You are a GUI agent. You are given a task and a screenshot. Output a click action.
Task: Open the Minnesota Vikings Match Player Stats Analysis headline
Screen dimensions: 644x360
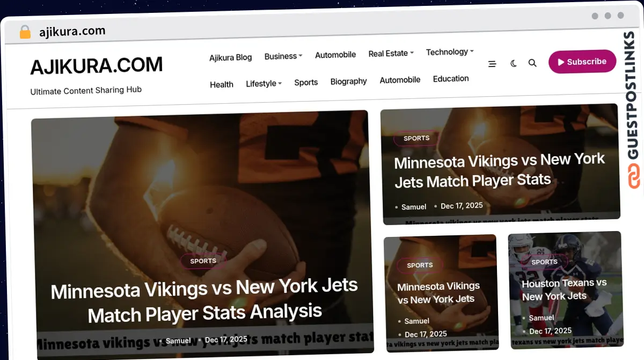click(x=204, y=300)
